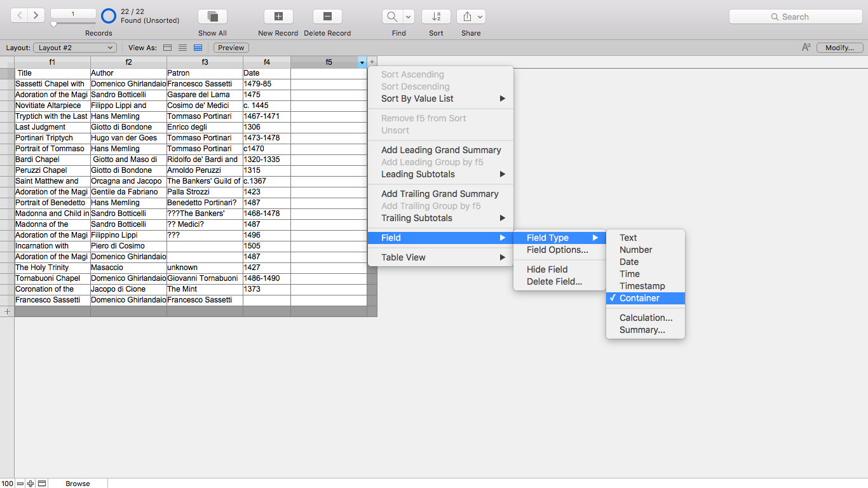Click the Find magnifying glass icon
The width and height of the screenshot is (868, 488).
393,17
